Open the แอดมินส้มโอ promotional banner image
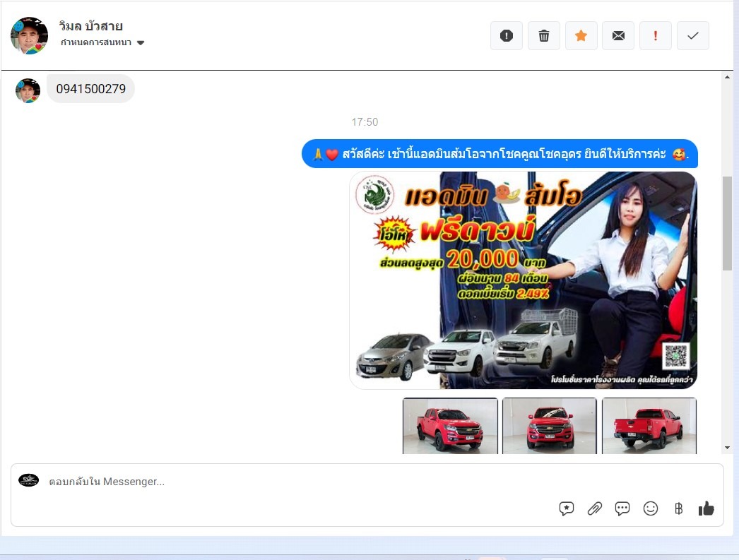 pos(523,280)
